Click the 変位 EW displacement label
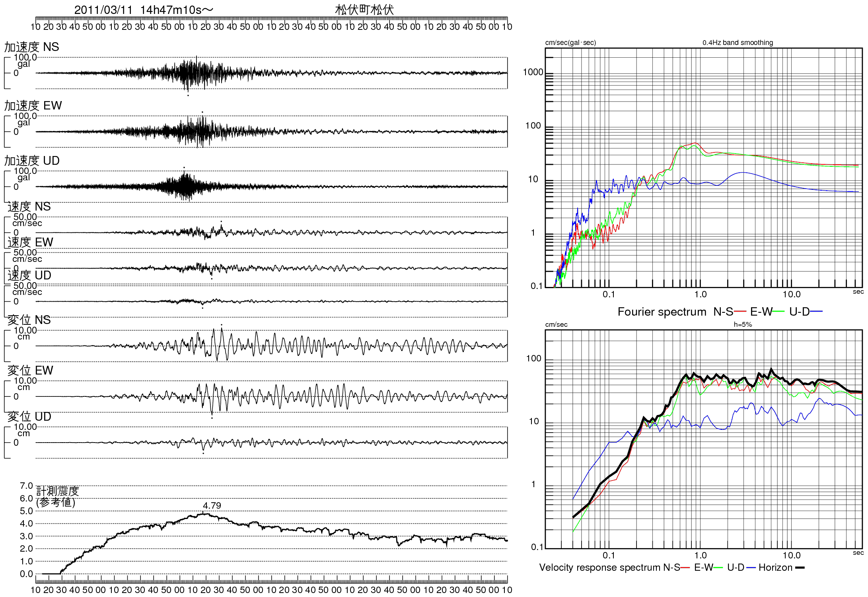This screenshot has height=597, width=868. point(30,370)
